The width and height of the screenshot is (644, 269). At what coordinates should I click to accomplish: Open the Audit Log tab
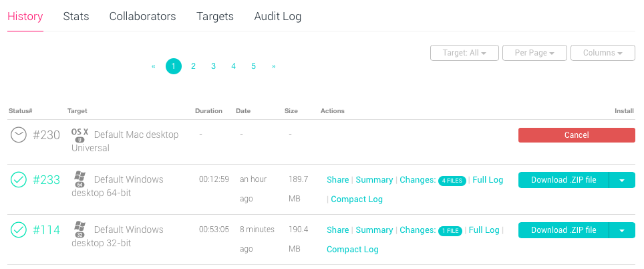click(278, 16)
